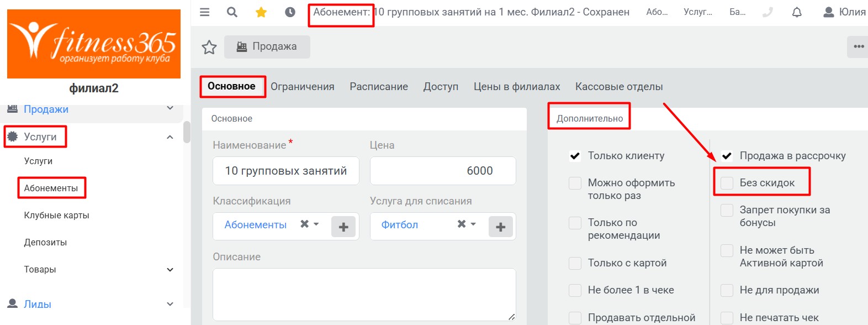Clear the Абонементы classification value
This screenshot has height=325, width=868.
pos(304,224)
